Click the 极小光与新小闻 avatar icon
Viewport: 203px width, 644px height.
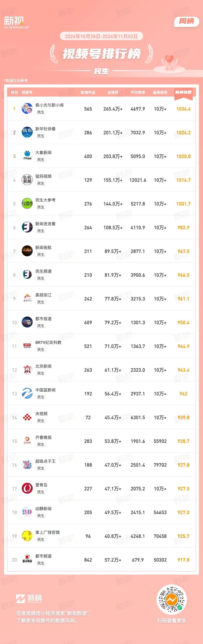tap(27, 108)
